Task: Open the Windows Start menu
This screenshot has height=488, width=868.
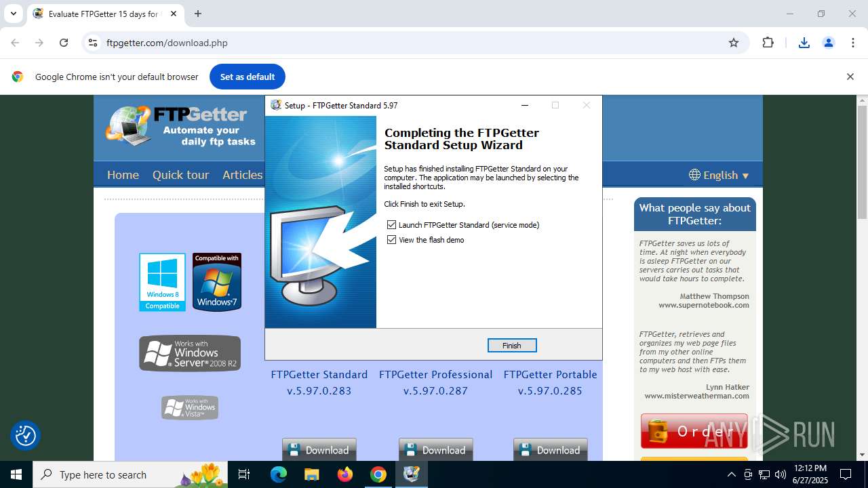Action: click(16, 474)
